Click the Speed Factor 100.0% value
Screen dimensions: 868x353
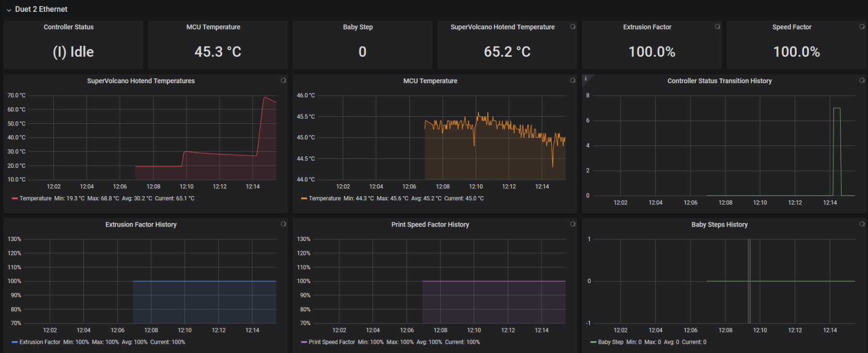(797, 52)
